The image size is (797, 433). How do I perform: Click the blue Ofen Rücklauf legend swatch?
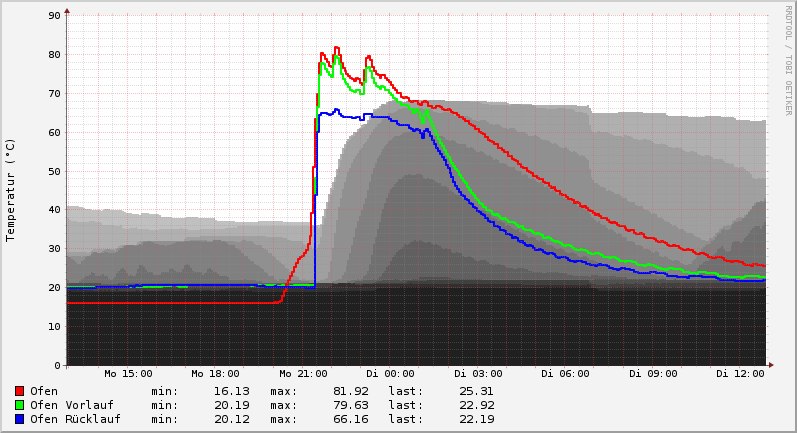[19, 419]
